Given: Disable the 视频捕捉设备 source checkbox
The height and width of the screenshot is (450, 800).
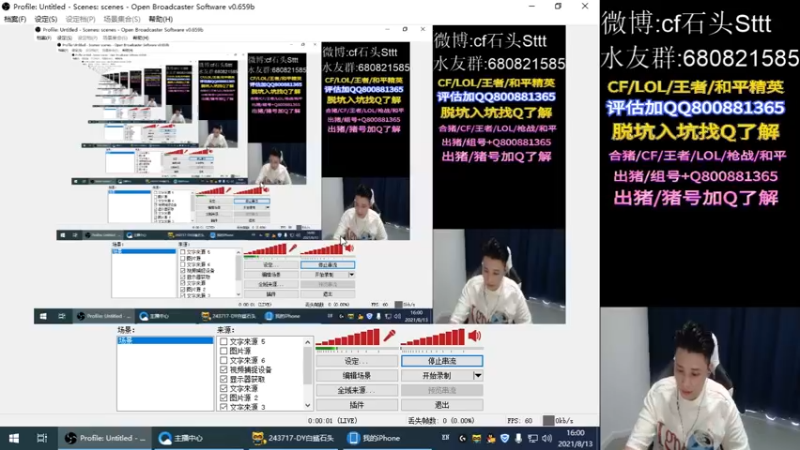Looking at the screenshot, I should tap(223, 369).
